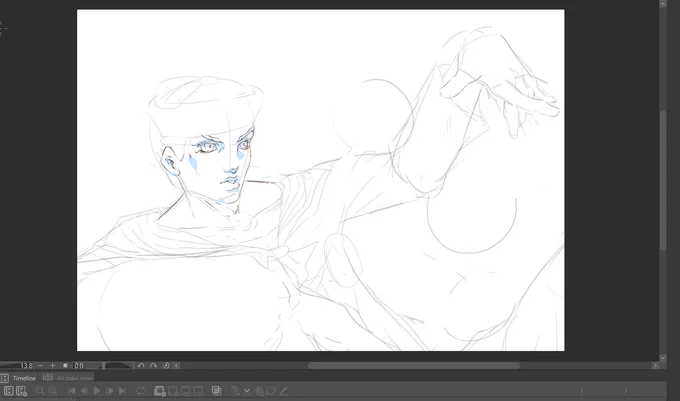Click the horizontal canvas scrollbar thumb
Image resolution: width=680 pixels, height=401 pixels.
tap(414, 365)
